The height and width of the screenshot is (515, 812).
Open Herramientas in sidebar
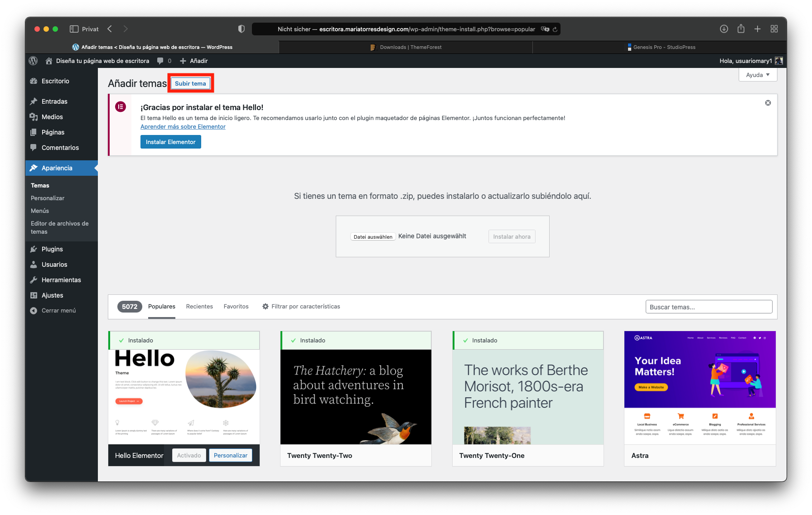62,280
